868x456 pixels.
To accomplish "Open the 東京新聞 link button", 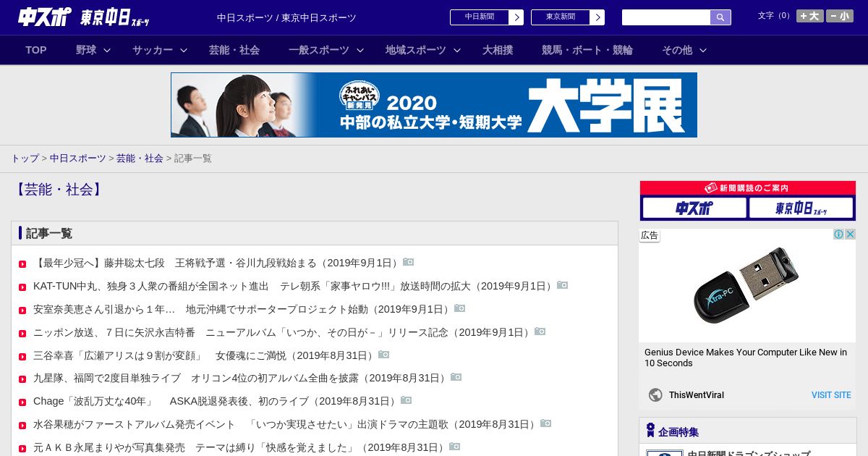I will (x=568, y=17).
